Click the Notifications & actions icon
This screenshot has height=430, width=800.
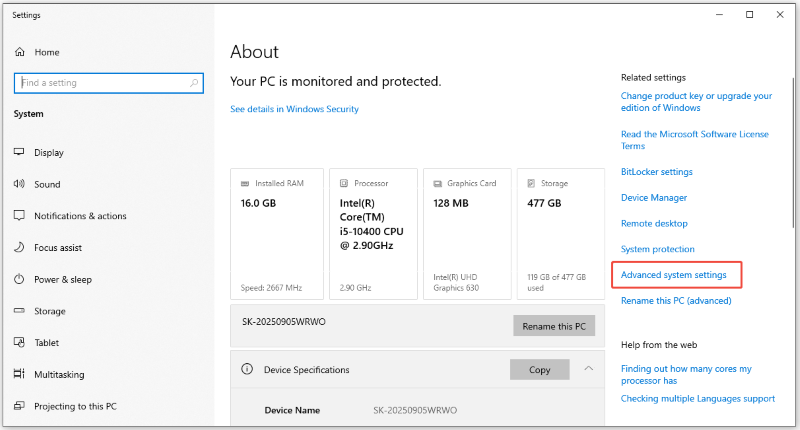coord(19,215)
